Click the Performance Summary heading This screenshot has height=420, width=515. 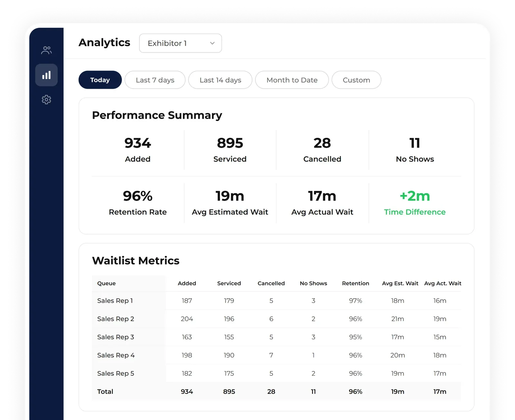click(157, 115)
